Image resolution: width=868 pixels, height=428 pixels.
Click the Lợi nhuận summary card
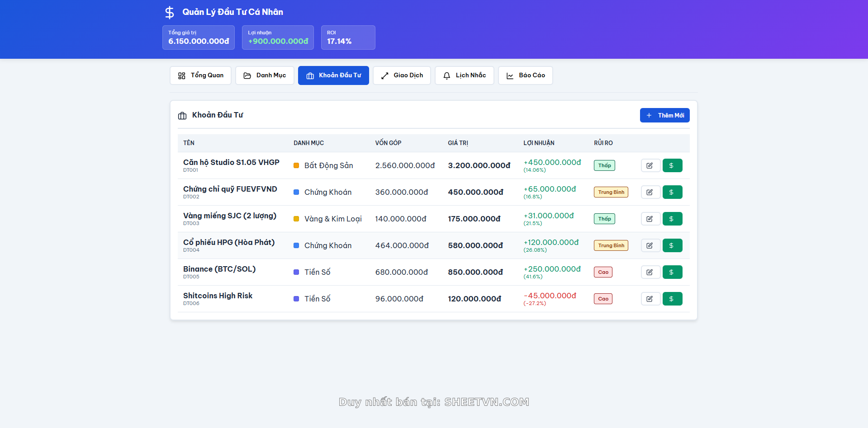coord(278,38)
